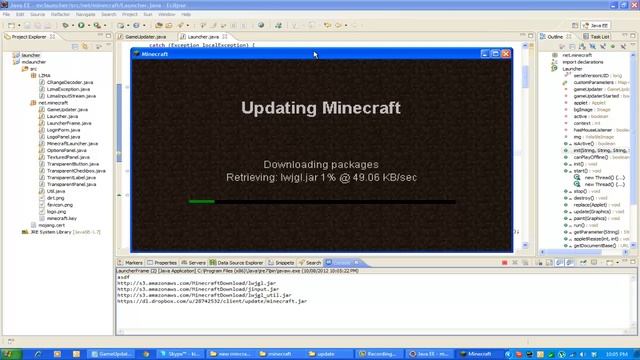This screenshot has height=360, width=640.
Task: Open the Servers tab
Action: click(x=193, y=262)
